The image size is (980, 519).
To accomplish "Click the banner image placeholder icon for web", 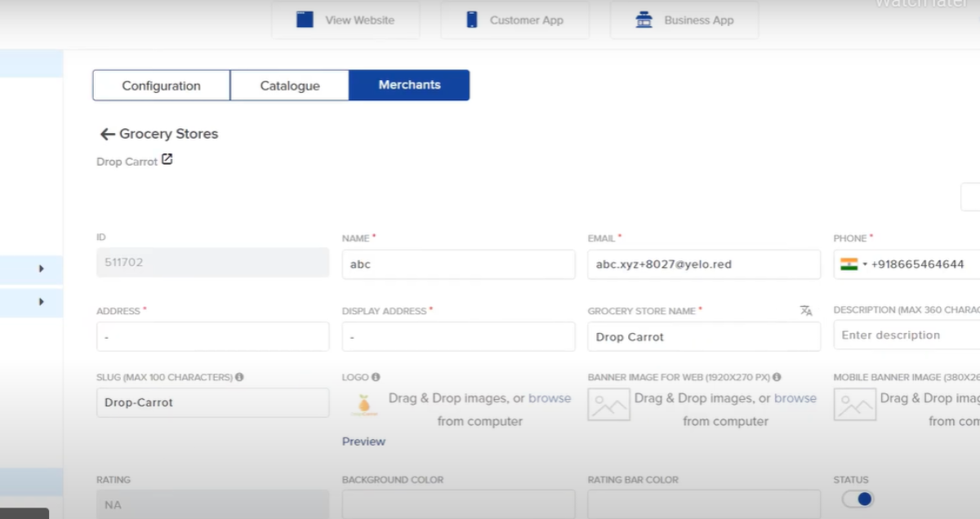I will (608, 404).
